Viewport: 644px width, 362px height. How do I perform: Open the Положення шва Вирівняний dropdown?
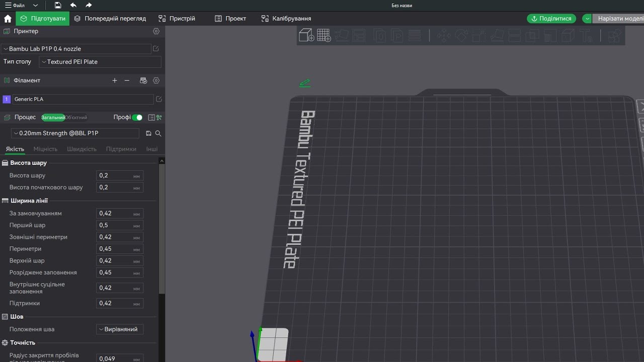120,329
